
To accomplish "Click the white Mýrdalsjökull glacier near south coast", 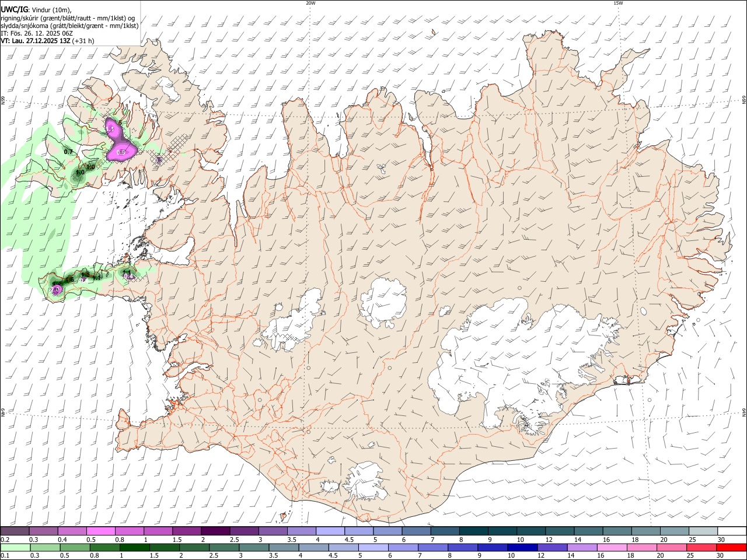I will [364, 482].
